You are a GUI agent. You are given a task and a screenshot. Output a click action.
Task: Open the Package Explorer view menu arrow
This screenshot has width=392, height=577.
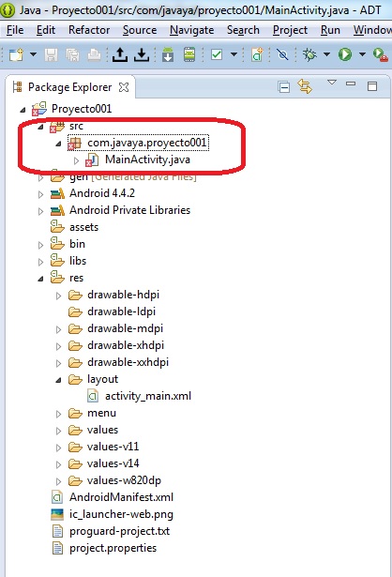(x=332, y=83)
